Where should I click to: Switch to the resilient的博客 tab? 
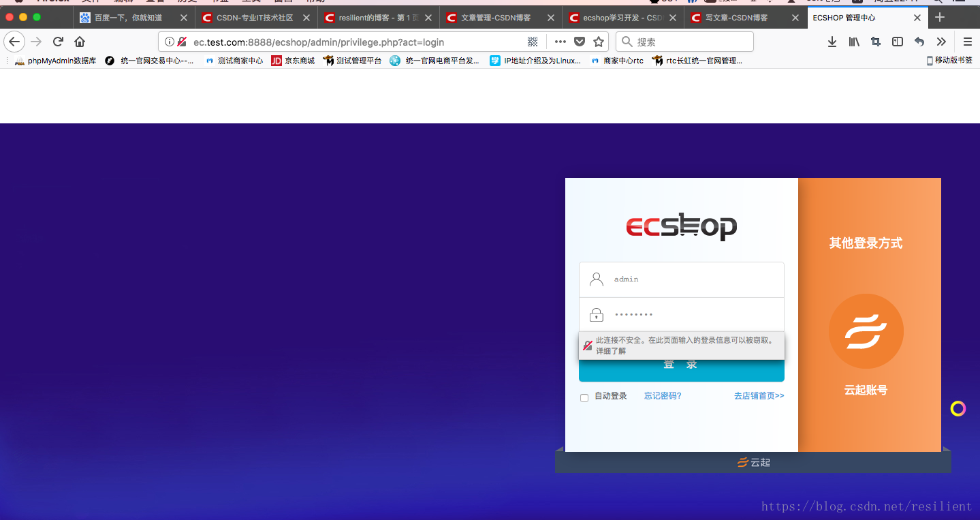[x=379, y=18]
